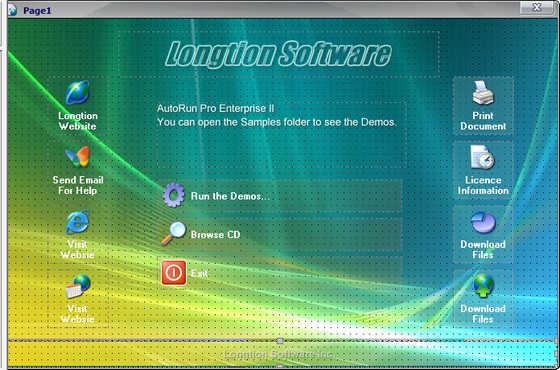
Task: Click the Browse CD text button
Action: click(x=215, y=235)
